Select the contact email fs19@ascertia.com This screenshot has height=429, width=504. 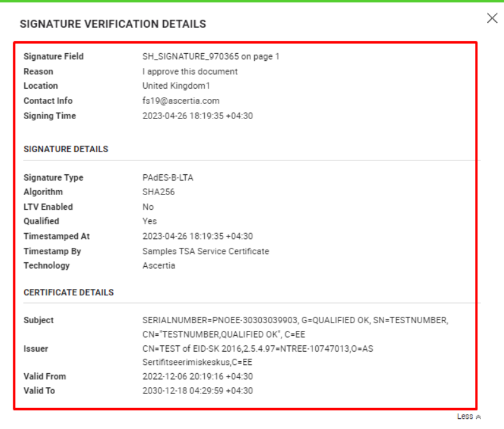(181, 101)
